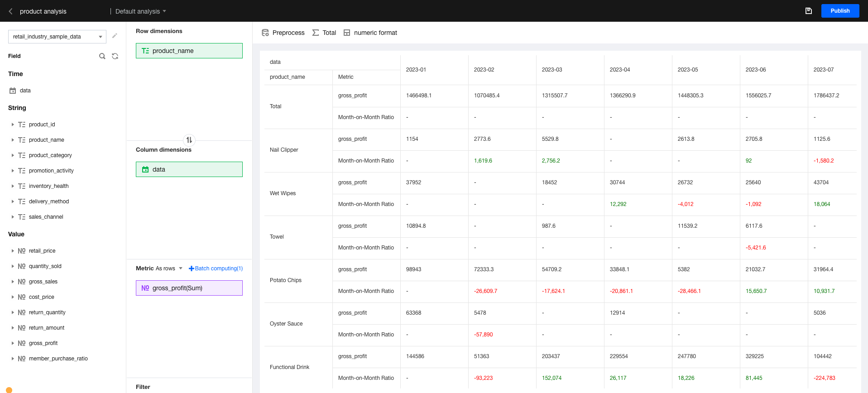868x393 pixels.
Task: Click the Publish button
Action: click(840, 11)
